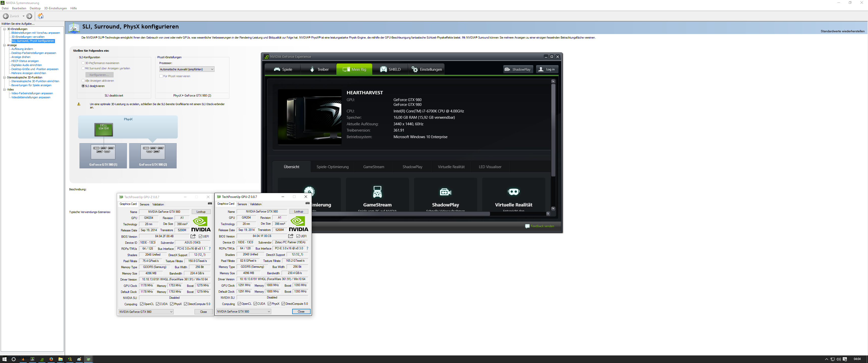Click the Cortana circle on the taskbar
The image size is (868, 363).
coord(13,359)
